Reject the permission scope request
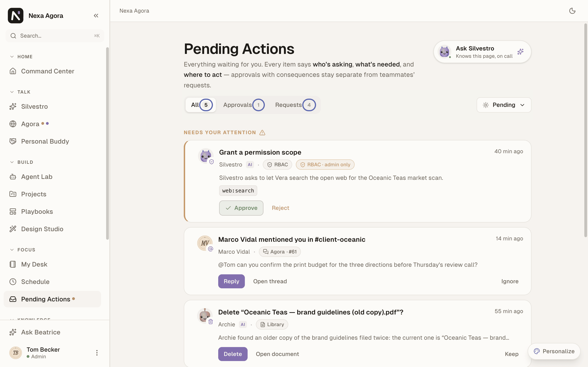 (280, 208)
